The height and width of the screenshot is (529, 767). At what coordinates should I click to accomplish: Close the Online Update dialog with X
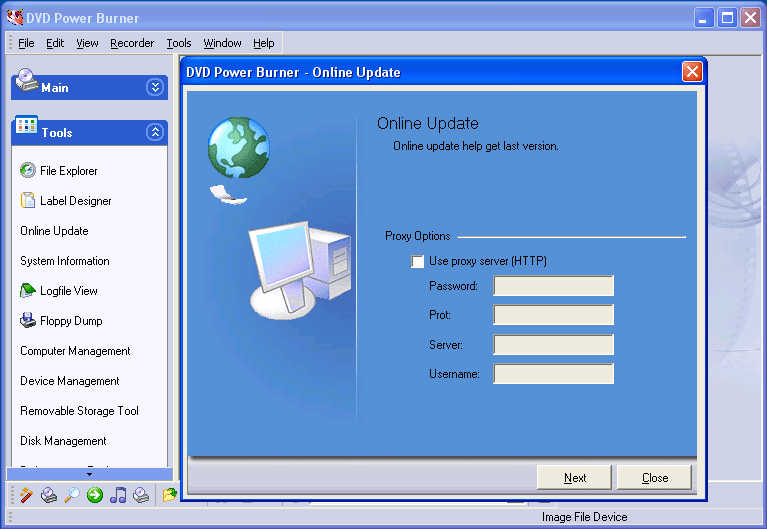tap(692, 72)
